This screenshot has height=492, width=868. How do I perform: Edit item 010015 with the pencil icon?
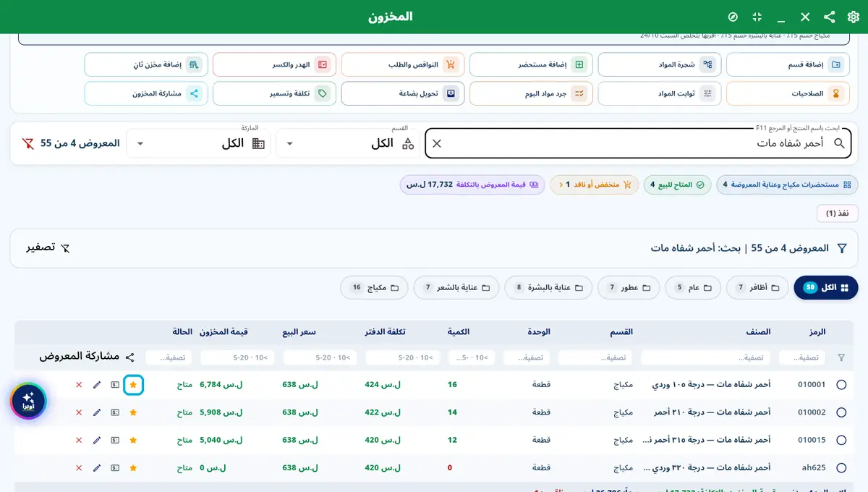point(97,440)
